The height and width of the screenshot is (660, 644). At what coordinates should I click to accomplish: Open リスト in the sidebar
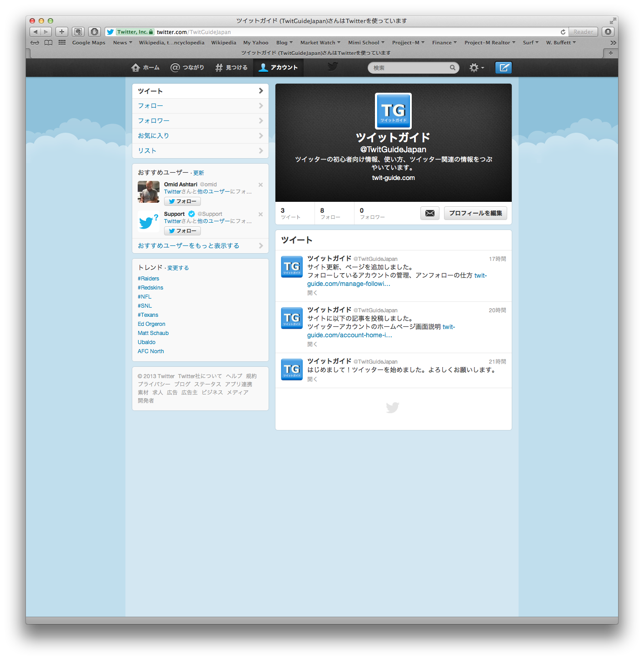[200, 151]
